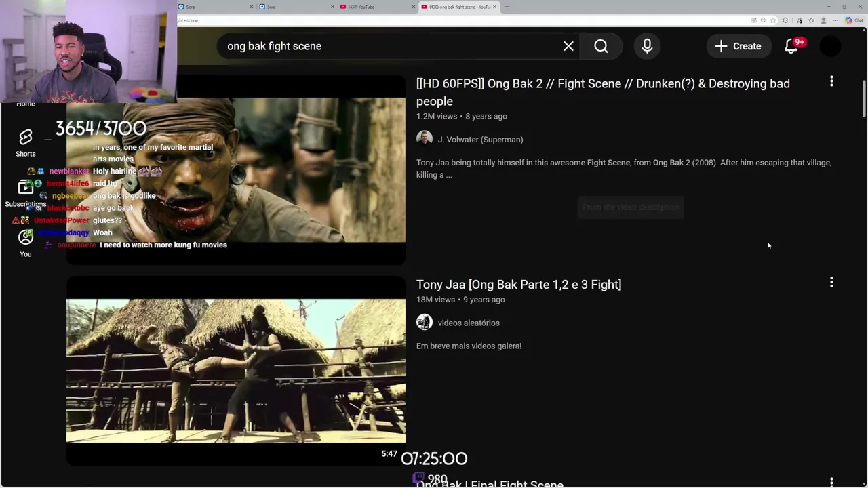The image size is (868, 488).
Task: Click the '1.2M views • 8 years ago' text
Action: [462, 117]
